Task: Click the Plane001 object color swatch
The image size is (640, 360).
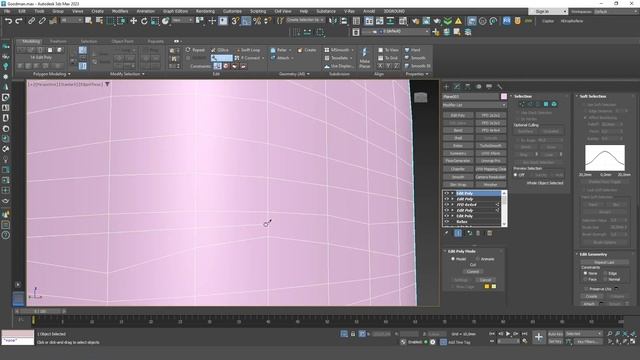Action: (x=504, y=96)
